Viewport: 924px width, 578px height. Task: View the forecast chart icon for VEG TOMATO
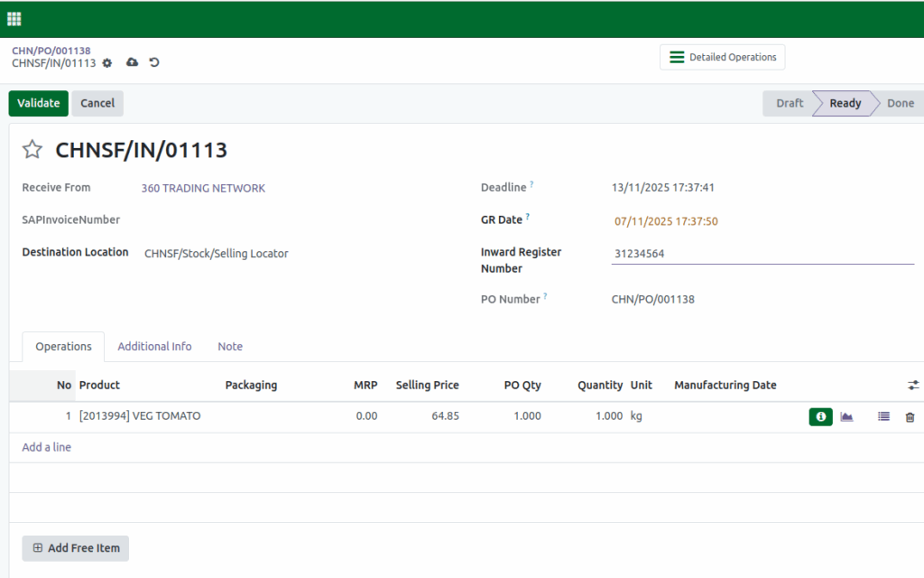coord(846,416)
